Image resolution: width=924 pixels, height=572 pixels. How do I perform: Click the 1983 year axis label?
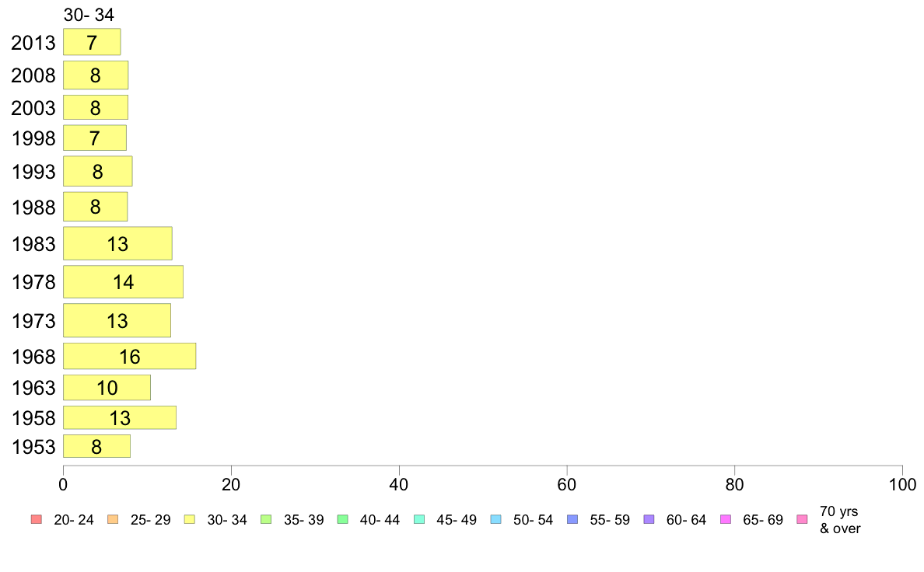[33, 244]
